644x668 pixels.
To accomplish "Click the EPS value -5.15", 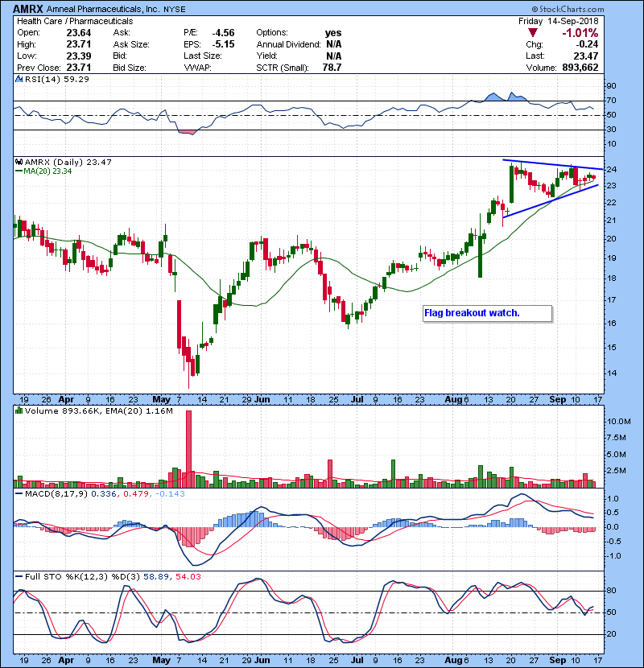I will point(223,44).
